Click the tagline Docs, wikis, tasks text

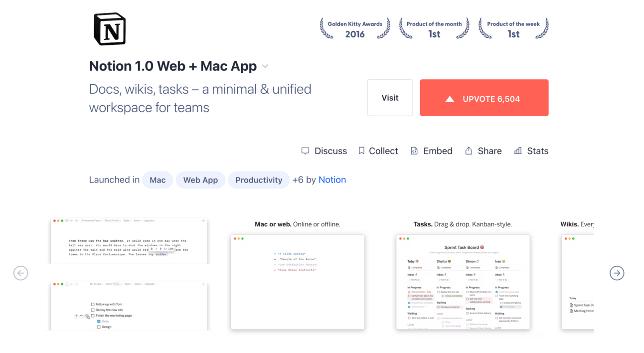[200, 98]
